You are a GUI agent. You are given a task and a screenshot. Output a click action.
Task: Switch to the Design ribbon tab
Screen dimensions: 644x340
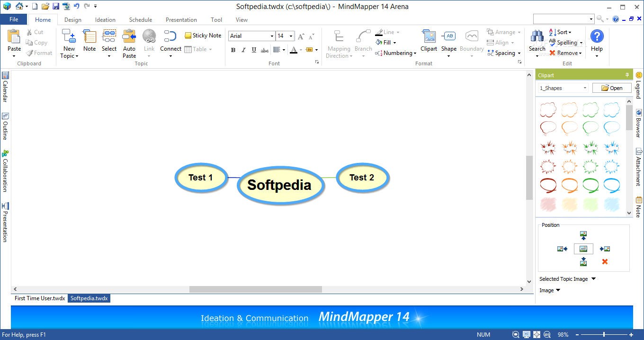click(73, 20)
